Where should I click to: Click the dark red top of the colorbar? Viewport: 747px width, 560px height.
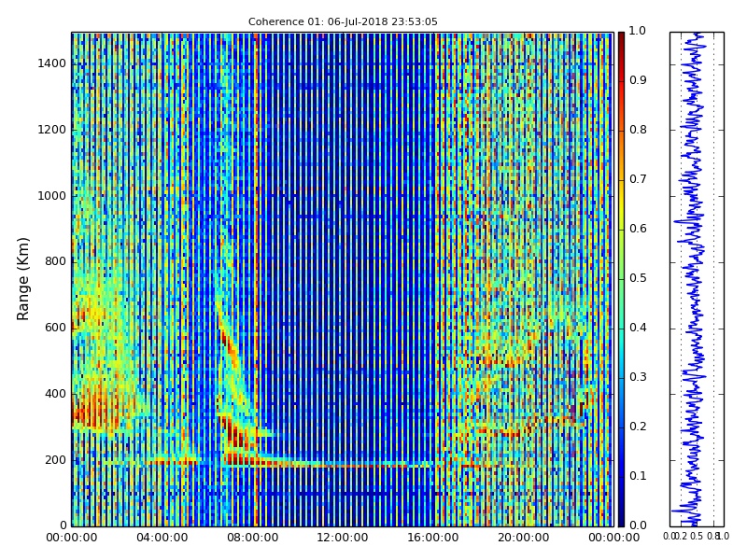pyautogui.click(x=621, y=38)
